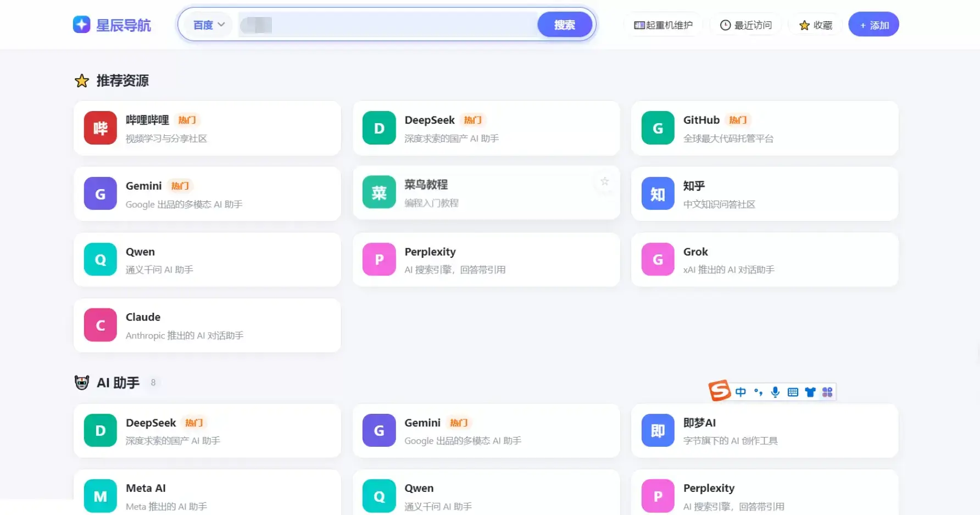
Task: Click the '中文知识问答社区' description text
Action: (719, 204)
